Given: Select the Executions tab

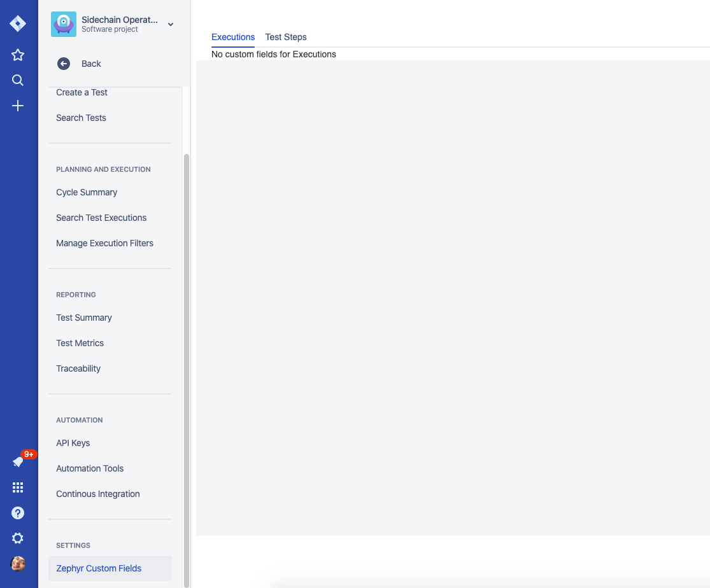Looking at the screenshot, I should (x=233, y=37).
